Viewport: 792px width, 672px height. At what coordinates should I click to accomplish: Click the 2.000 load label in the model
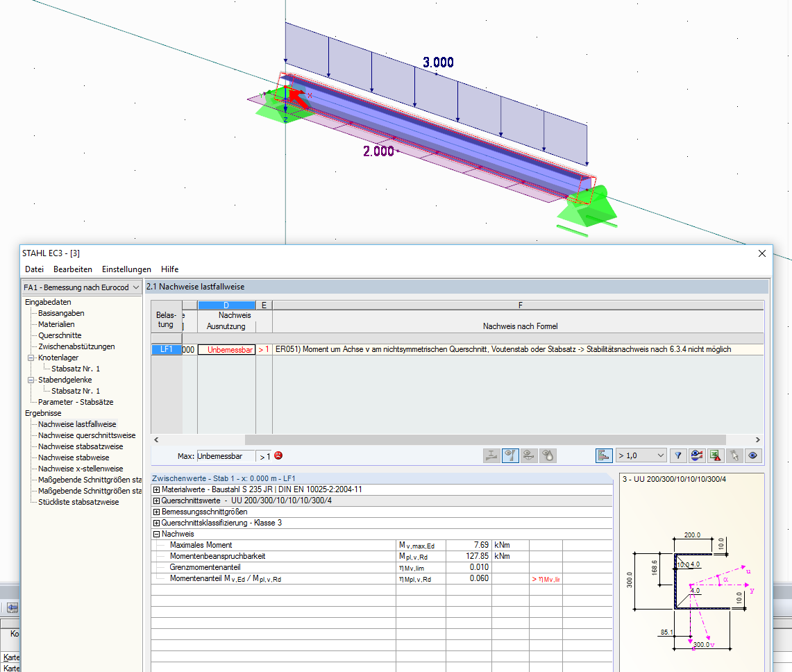coord(378,151)
